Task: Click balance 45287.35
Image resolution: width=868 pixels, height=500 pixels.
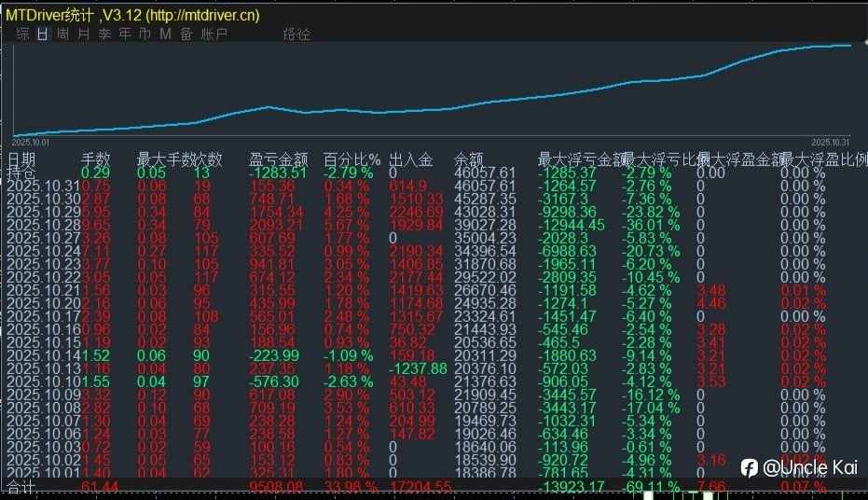Action: coord(485,200)
